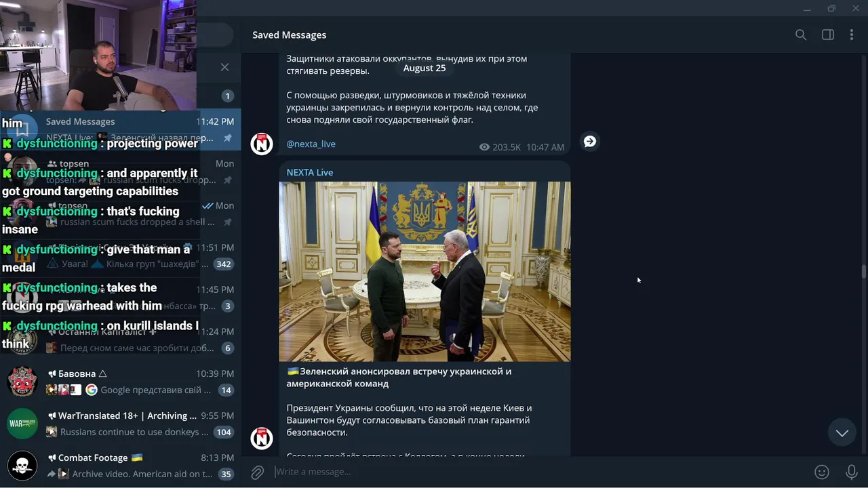Click the 203.5K views counter
The height and width of the screenshot is (488, 868).
pos(500,147)
